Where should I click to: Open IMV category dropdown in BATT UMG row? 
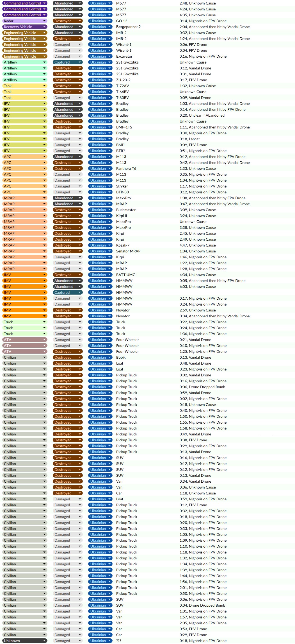tap(25, 275)
